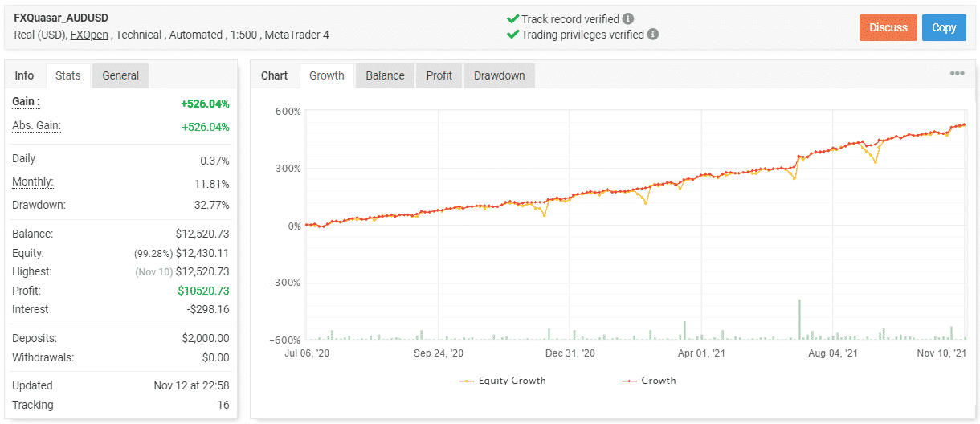The image size is (980, 424).
Task: Click the Tracking count 16
Action: coord(223,405)
